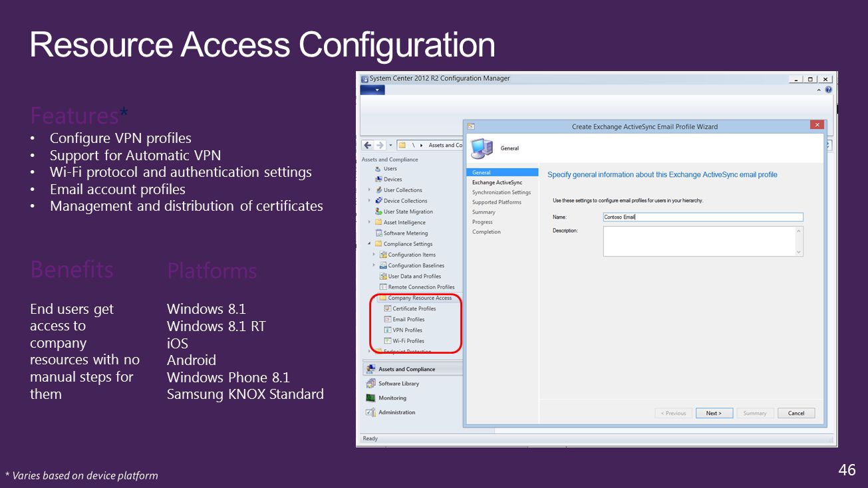Screen dimensions: 868x488
Task: Click the Configuration Baselines icon
Action: click(383, 265)
